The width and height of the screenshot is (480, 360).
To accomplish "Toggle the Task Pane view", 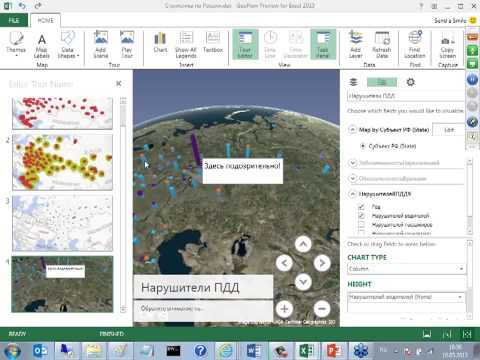I will (323, 45).
